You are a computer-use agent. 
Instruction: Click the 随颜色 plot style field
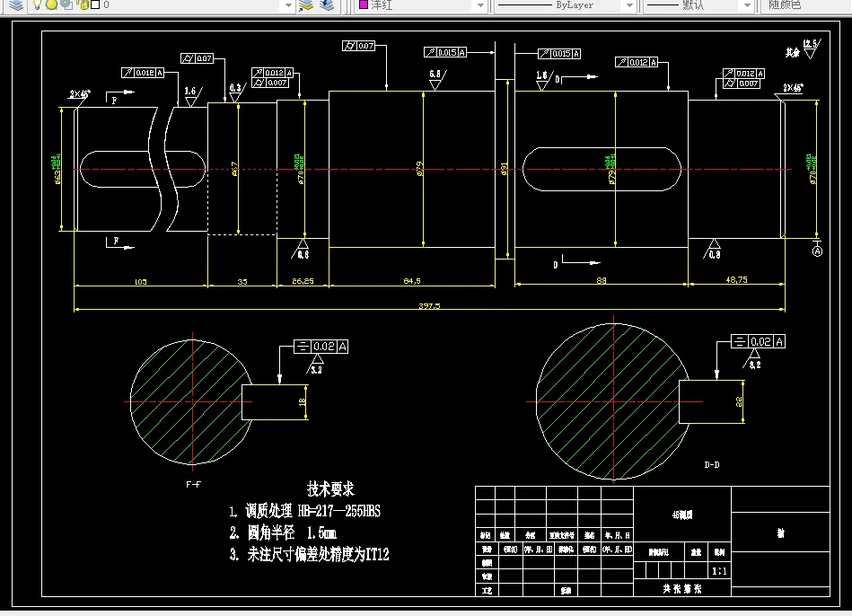[x=807, y=5]
